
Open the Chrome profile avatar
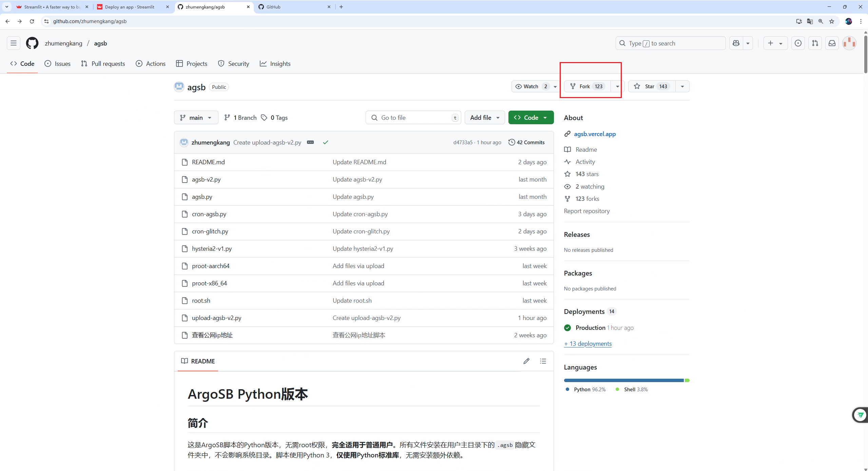tap(849, 21)
